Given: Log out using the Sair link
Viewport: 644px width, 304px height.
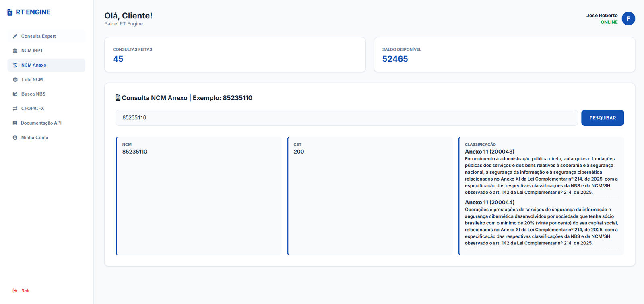Looking at the screenshot, I should point(25,290).
